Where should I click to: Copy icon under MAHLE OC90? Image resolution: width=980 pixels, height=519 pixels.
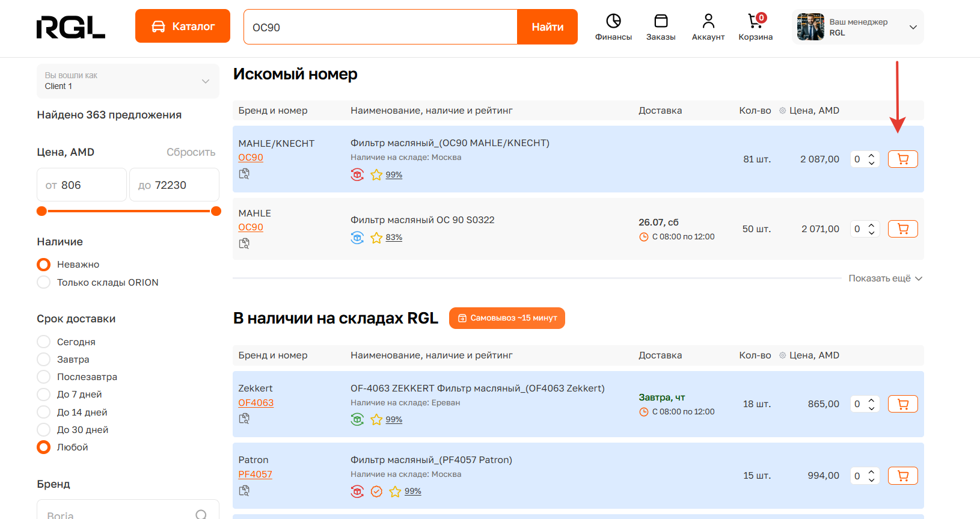(244, 244)
